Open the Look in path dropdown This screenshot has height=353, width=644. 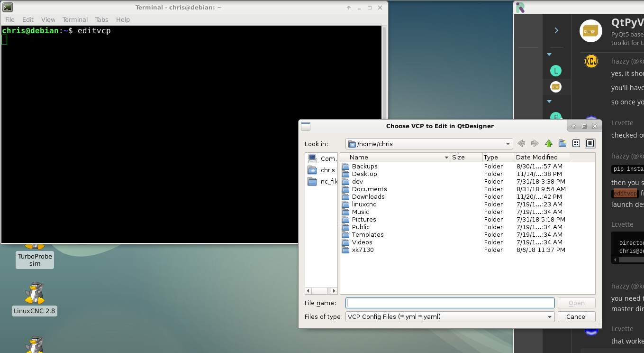click(x=429, y=144)
